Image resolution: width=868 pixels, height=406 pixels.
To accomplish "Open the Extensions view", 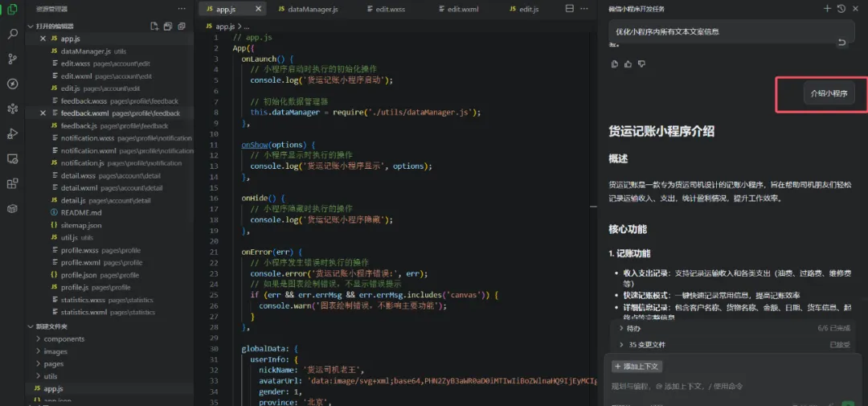I will (x=12, y=184).
